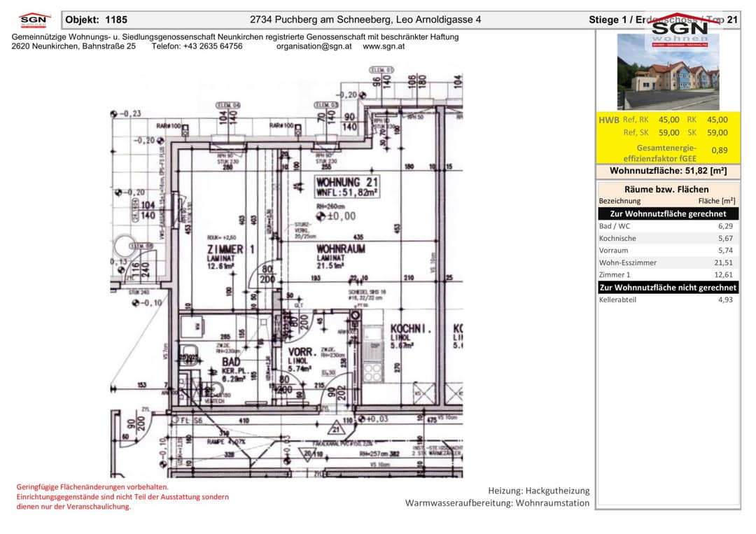Image resolution: width=756 pixels, height=534 pixels.
Task: Select the 'Zimmer 1' table row label
Action: [615, 275]
